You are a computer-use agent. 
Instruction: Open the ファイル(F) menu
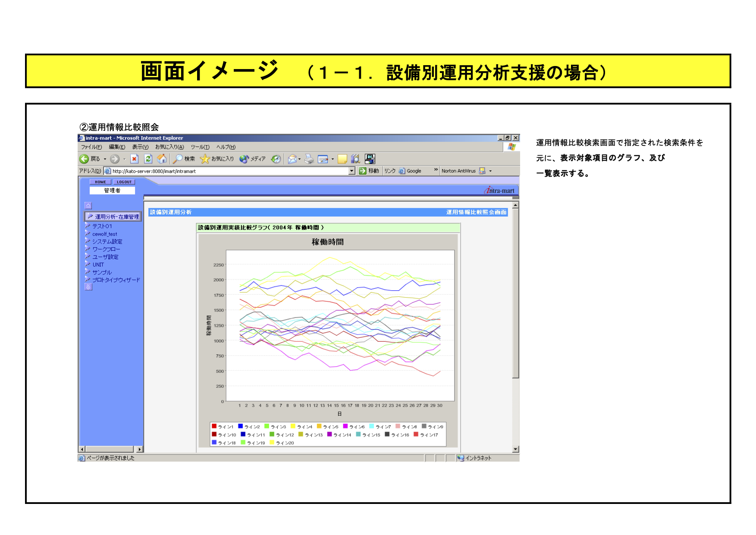coord(91,147)
